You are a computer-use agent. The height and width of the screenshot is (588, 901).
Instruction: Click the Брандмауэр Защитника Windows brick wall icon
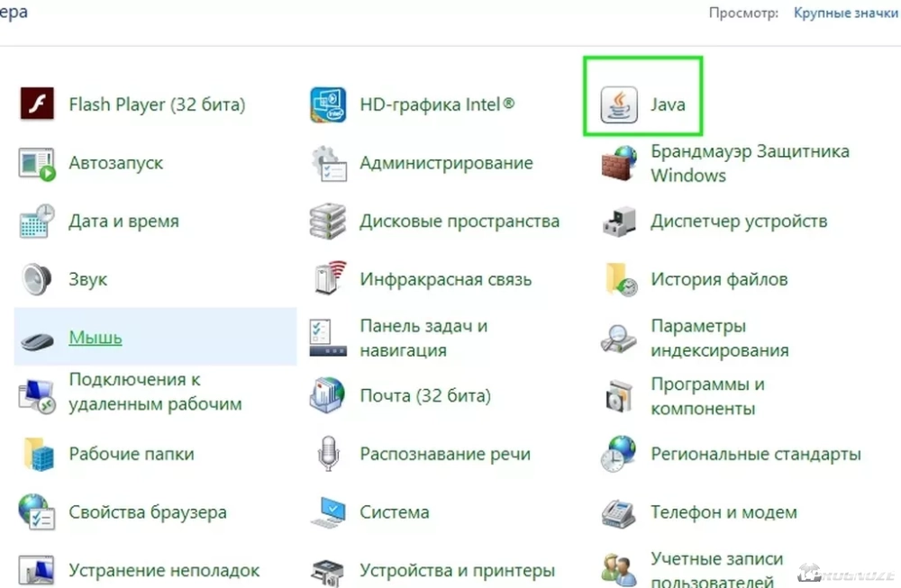pyautogui.click(x=619, y=163)
